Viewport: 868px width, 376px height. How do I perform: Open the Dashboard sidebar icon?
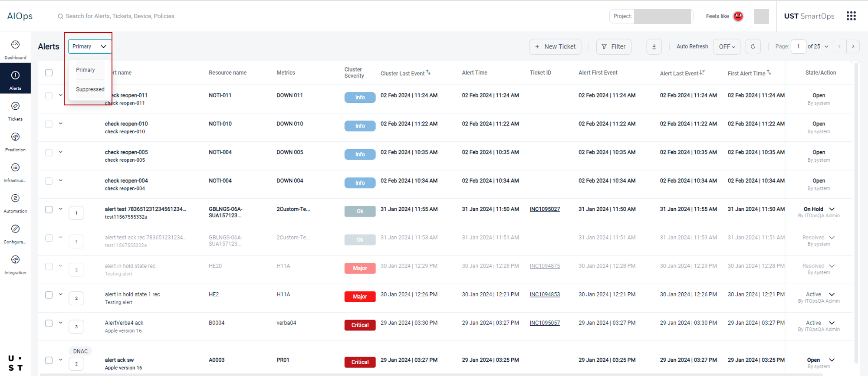(x=15, y=45)
